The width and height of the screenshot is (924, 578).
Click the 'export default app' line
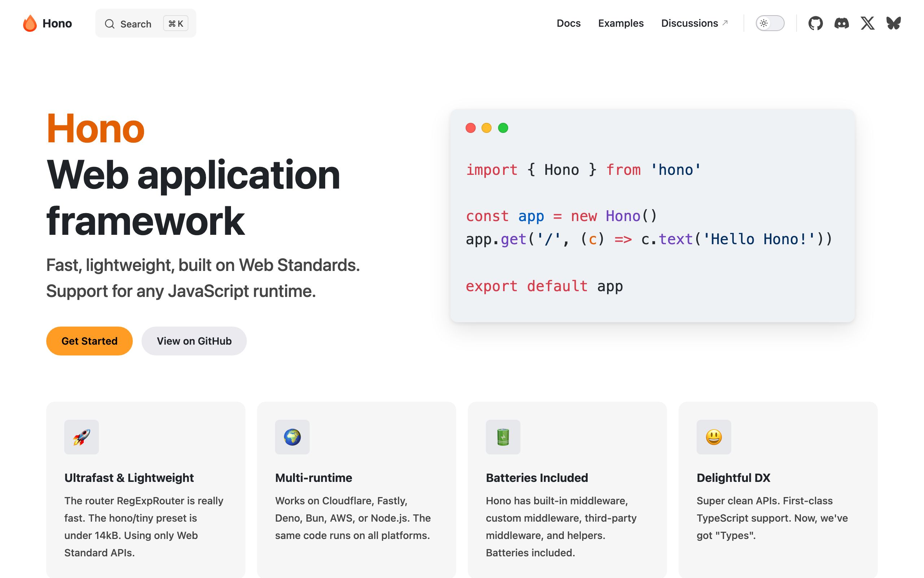[544, 286]
